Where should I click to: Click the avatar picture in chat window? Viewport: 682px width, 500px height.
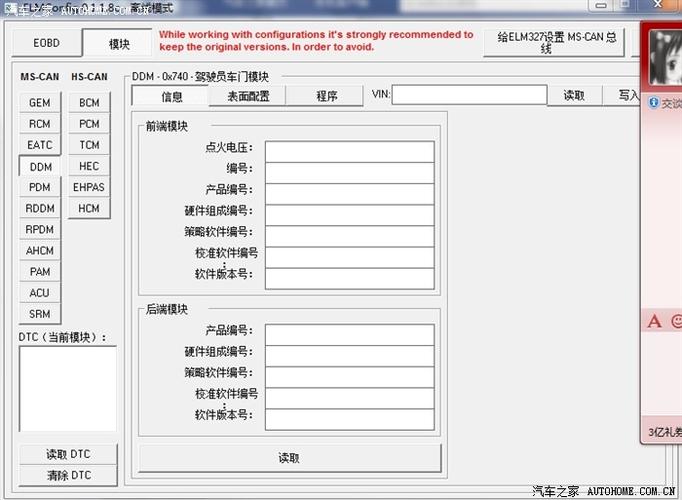click(x=665, y=57)
